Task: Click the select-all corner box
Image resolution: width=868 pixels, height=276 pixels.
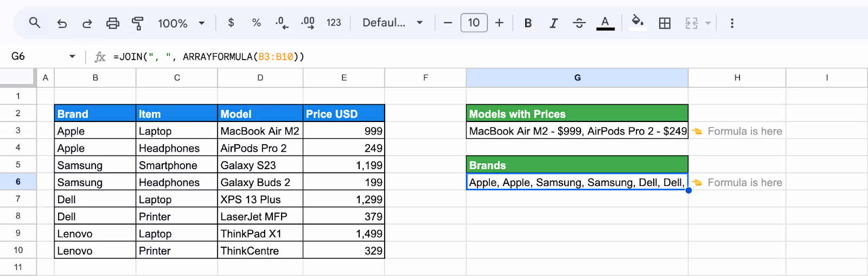Action: click(x=18, y=78)
